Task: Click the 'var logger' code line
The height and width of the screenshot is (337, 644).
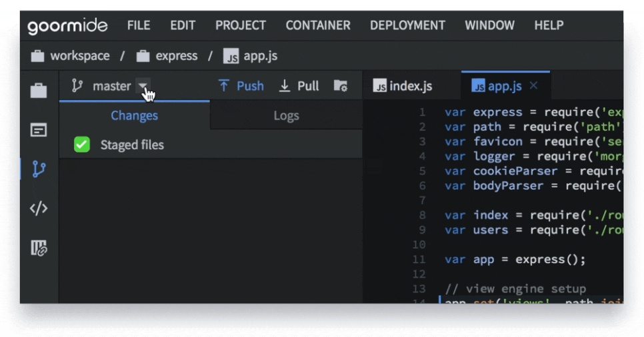Action: click(533, 156)
